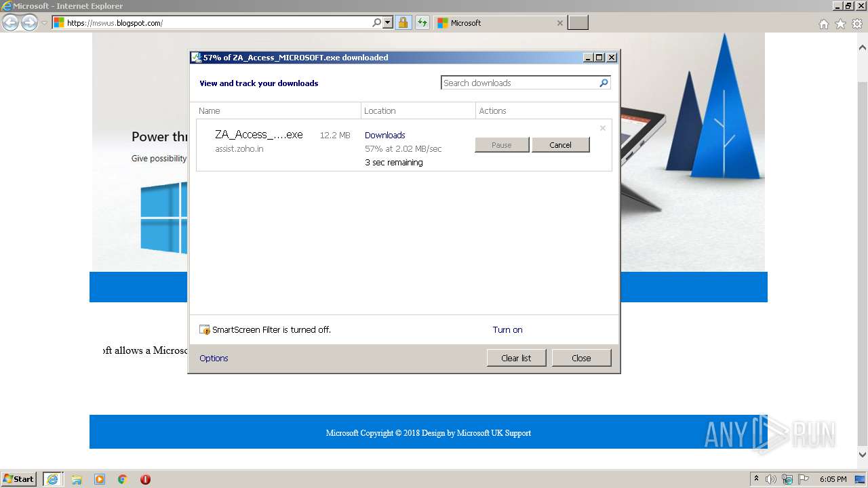Click the magnifier in Search downloads

pyautogui.click(x=604, y=83)
